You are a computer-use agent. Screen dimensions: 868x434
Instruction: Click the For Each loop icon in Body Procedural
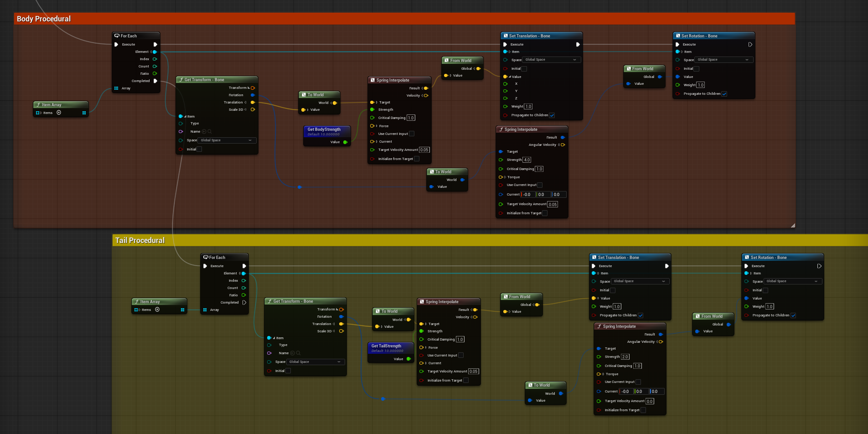pos(117,36)
